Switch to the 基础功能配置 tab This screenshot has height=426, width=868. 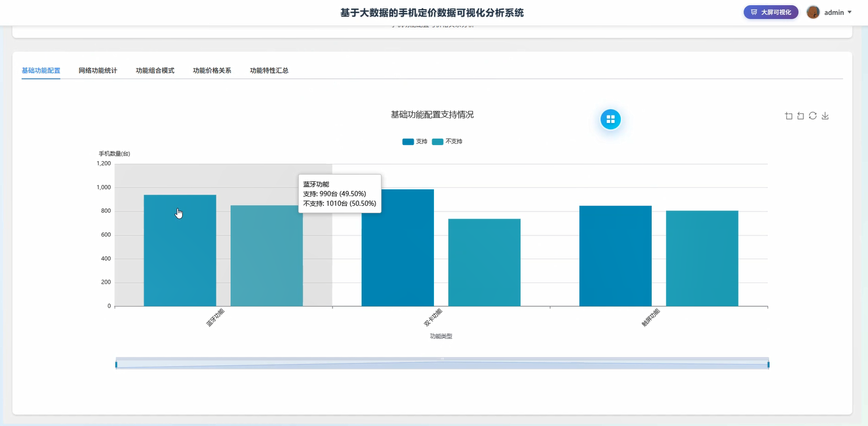click(x=41, y=71)
